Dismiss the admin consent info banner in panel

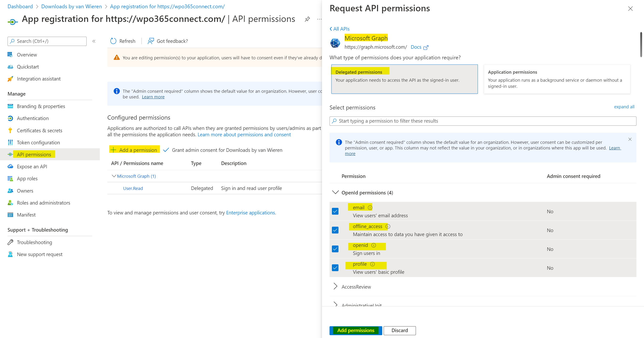click(x=630, y=139)
